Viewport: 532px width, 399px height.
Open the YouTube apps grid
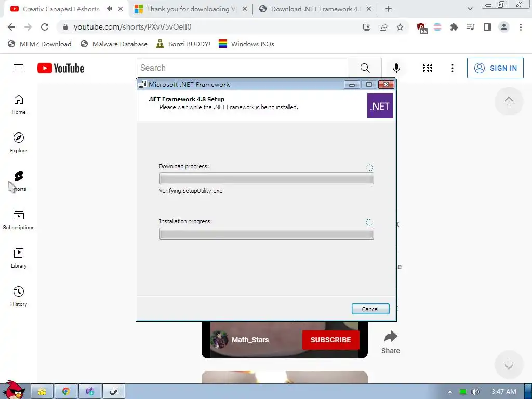coord(428,68)
